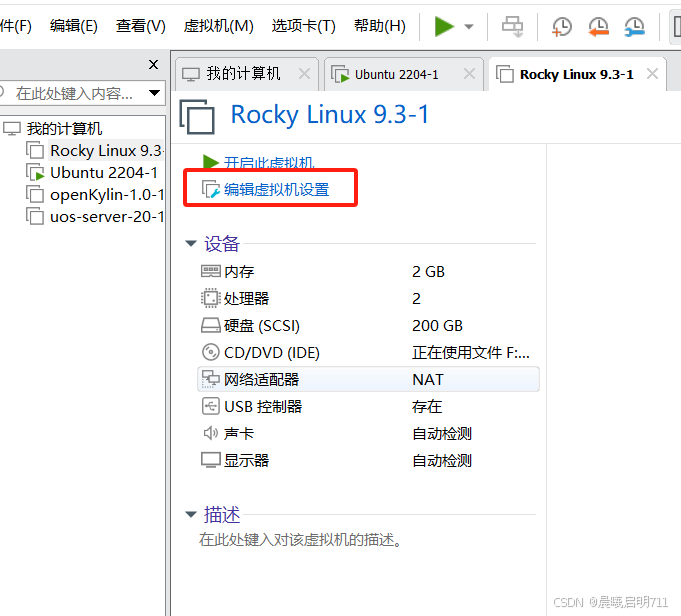Collapse the 设备 section
Image resolution: width=681 pixels, height=616 pixels.
coord(191,244)
